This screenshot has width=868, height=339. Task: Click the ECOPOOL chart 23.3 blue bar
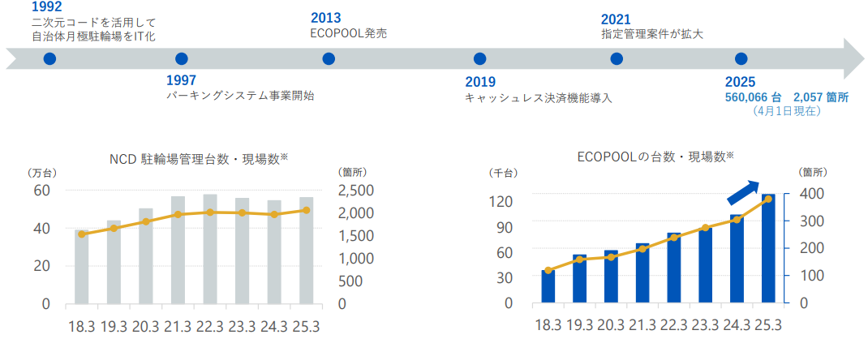coord(706,266)
